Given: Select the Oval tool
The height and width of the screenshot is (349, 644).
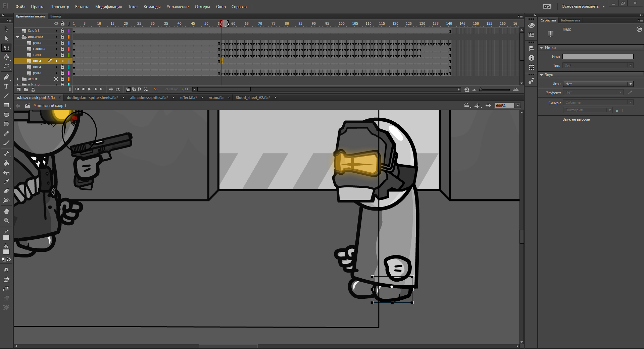Looking at the screenshot, I should pos(6,115).
